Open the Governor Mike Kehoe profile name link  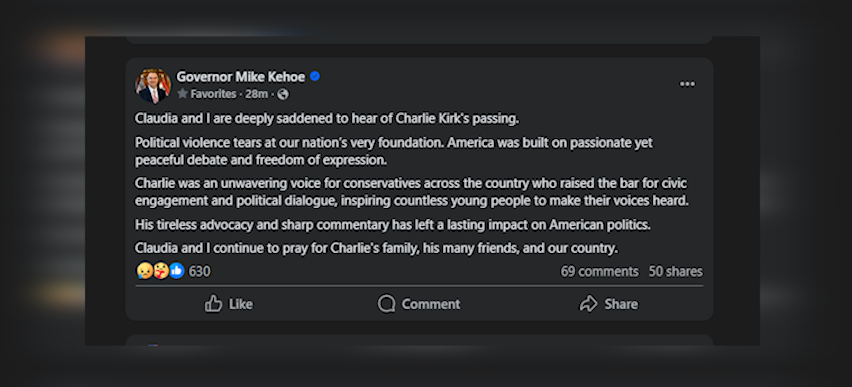click(241, 77)
